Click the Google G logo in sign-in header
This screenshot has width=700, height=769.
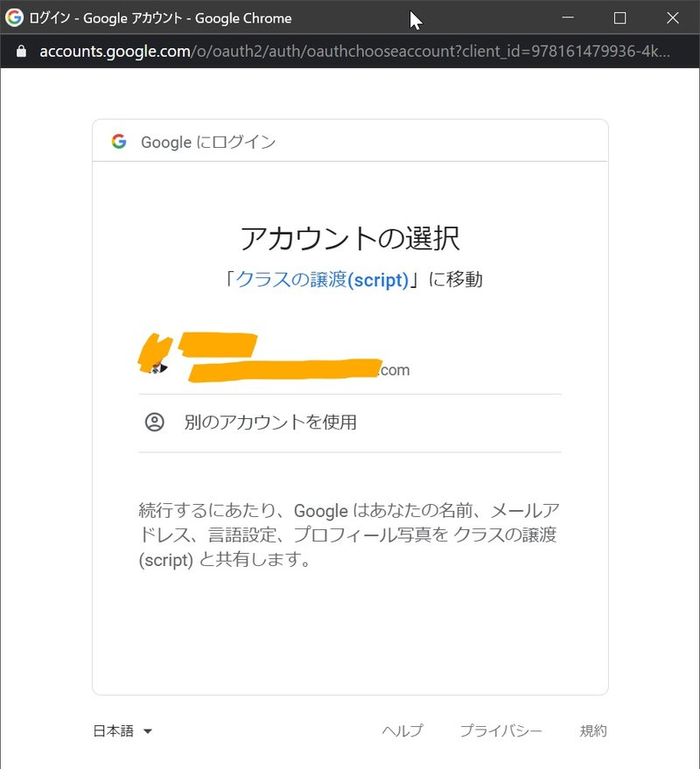[x=119, y=142]
